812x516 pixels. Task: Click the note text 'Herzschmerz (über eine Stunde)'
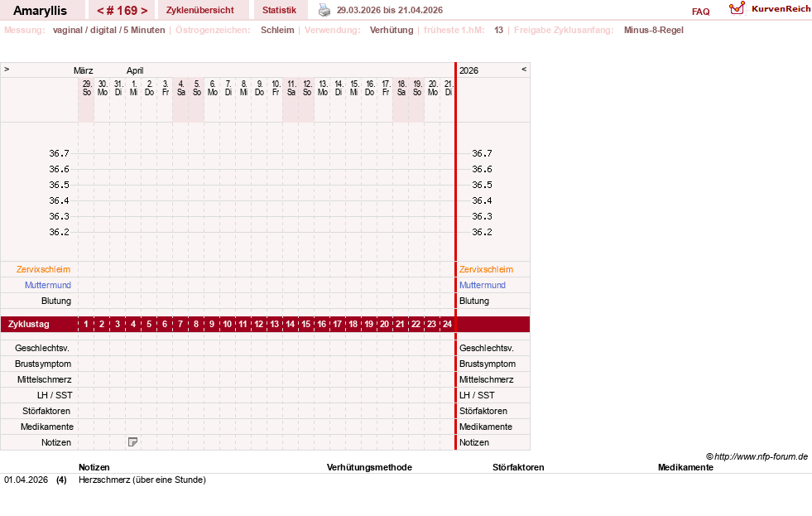coord(142,480)
